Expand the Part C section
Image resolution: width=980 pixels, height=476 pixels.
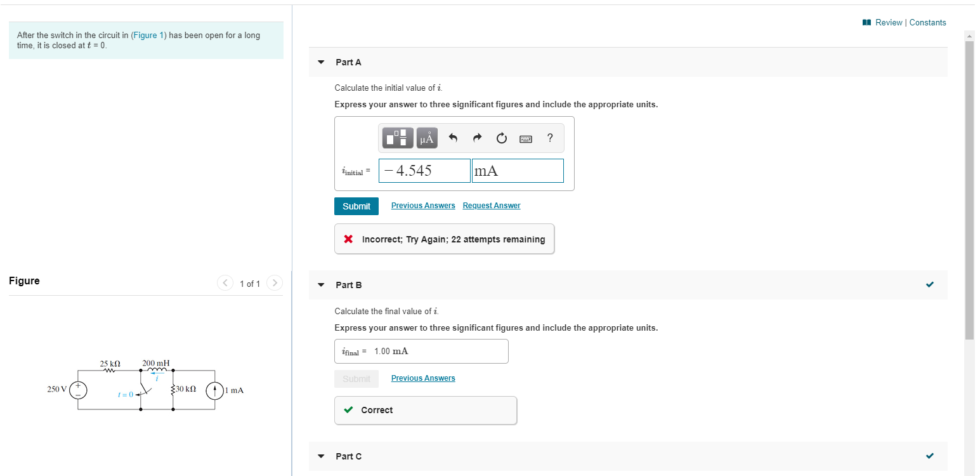point(321,456)
